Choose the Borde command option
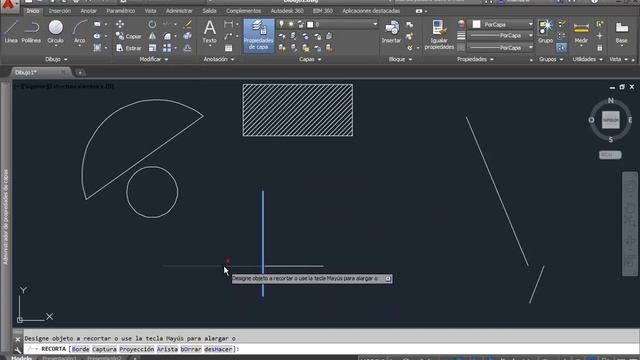The height and width of the screenshot is (360, 640). [80, 349]
